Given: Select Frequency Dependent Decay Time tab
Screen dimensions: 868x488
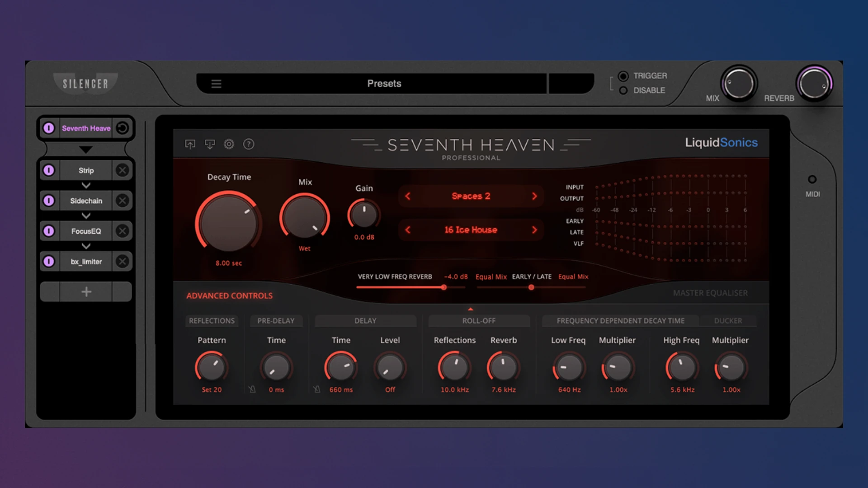Looking at the screenshot, I should click(620, 320).
